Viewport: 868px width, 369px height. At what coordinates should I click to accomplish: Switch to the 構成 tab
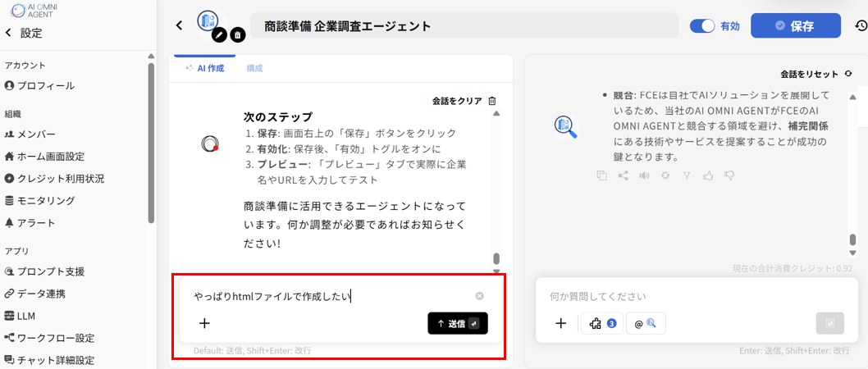point(254,69)
